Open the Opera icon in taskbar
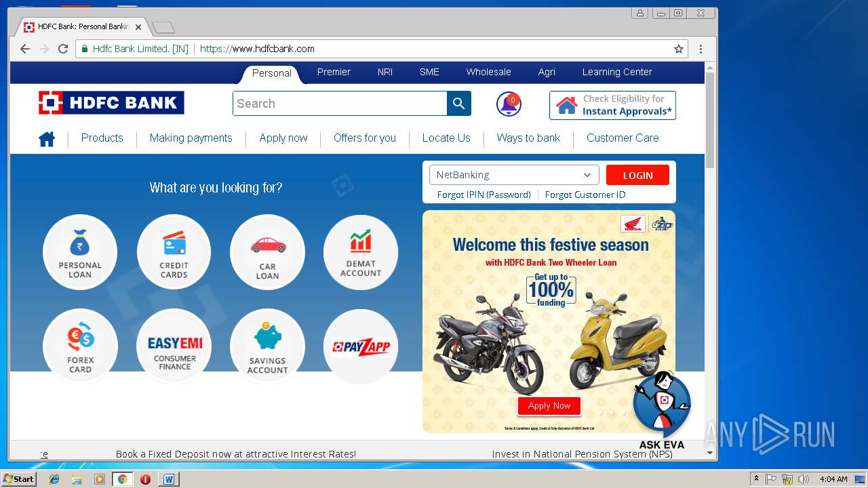Viewport: 868px width, 488px height. 145,479
